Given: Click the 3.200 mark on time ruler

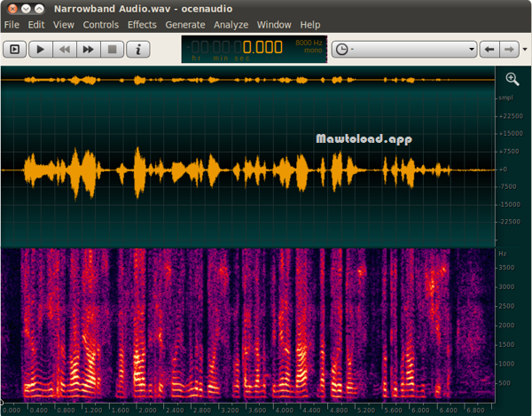Looking at the screenshot, I should point(230,410).
